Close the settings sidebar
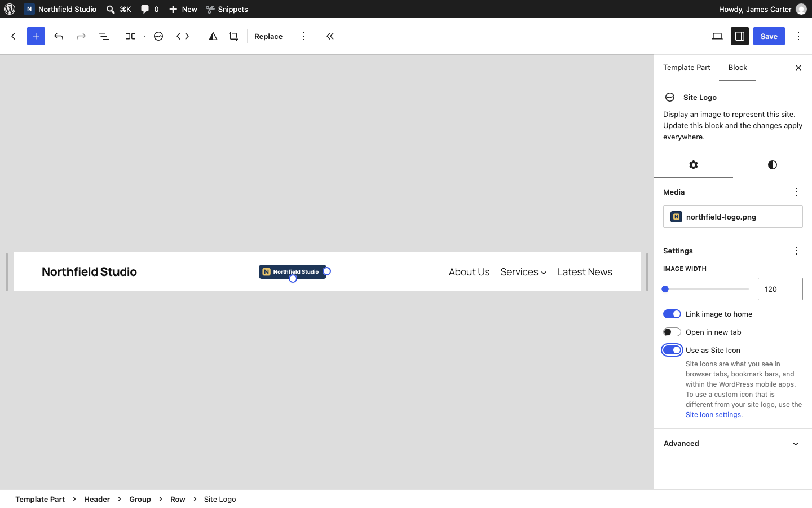812x508 pixels. coord(798,68)
